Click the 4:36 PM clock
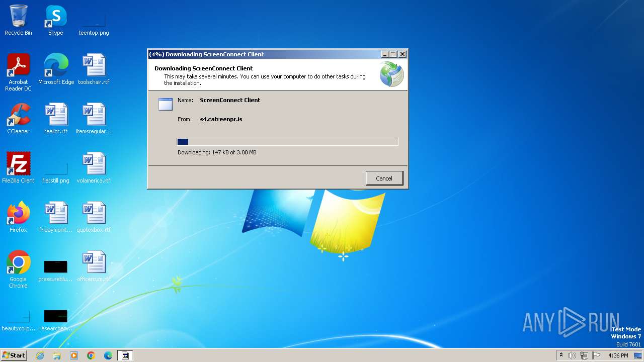This screenshot has width=644, height=362. tap(618, 355)
